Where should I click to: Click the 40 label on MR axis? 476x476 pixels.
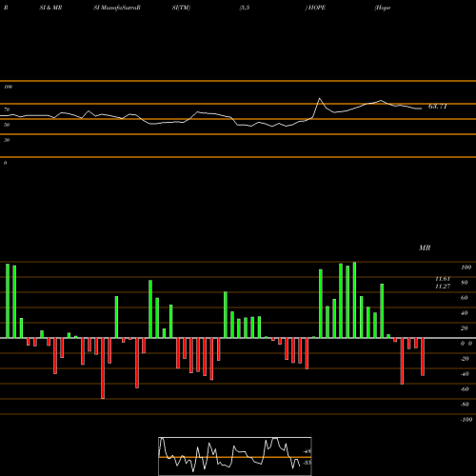tap(465, 313)
